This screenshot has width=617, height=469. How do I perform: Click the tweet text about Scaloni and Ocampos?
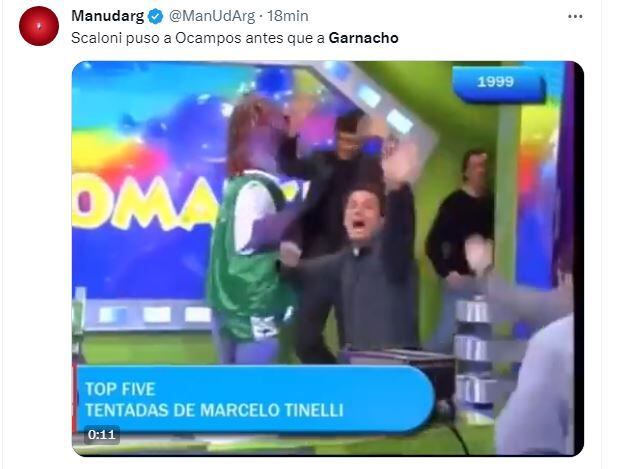(235, 38)
